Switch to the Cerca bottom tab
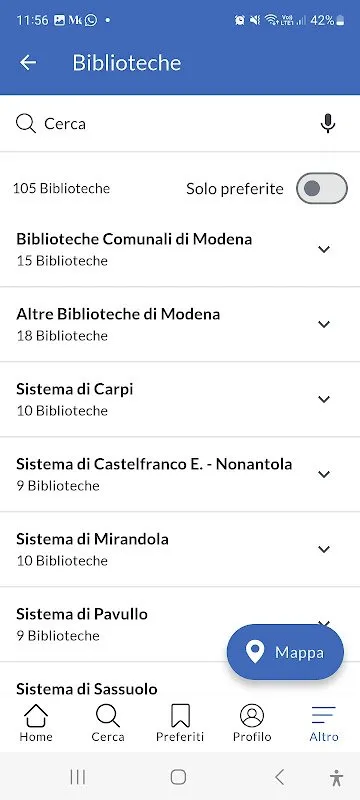This screenshot has height=800, width=360. click(x=108, y=723)
